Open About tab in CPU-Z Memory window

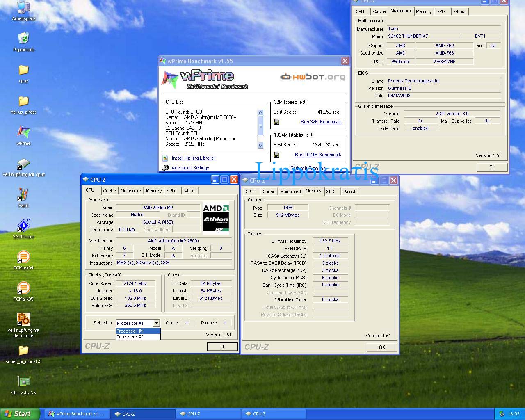click(349, 192)
